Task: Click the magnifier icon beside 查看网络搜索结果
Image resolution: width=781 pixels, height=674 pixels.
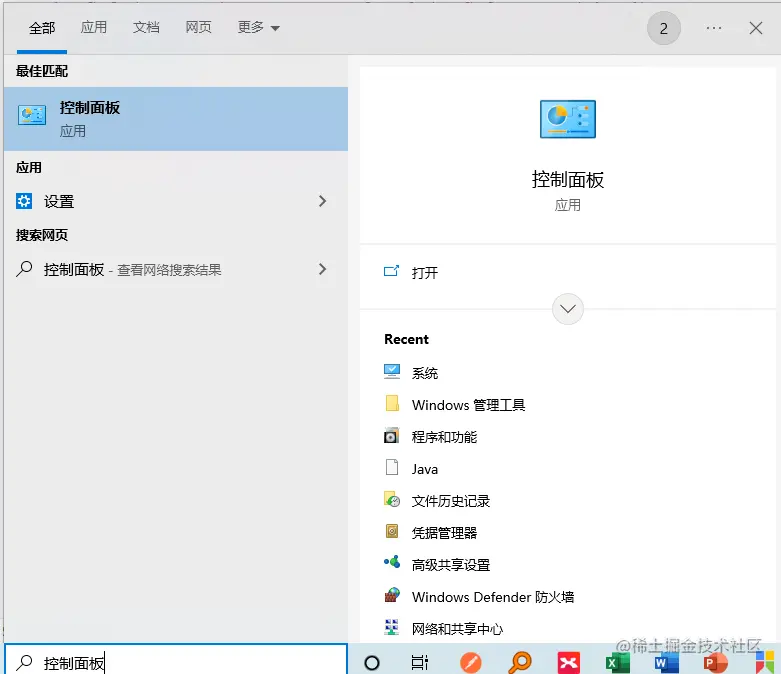Action: [x=24, y=269]
